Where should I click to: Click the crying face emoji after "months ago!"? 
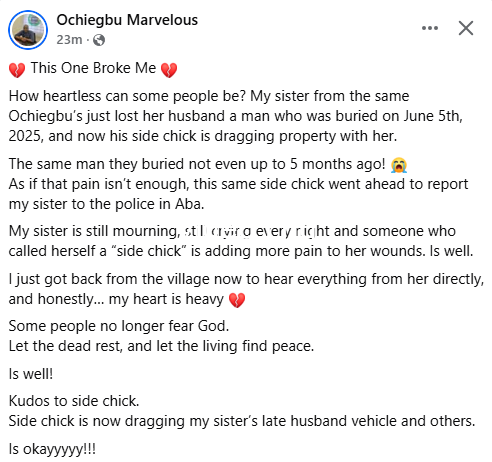[x=399, y=165]
